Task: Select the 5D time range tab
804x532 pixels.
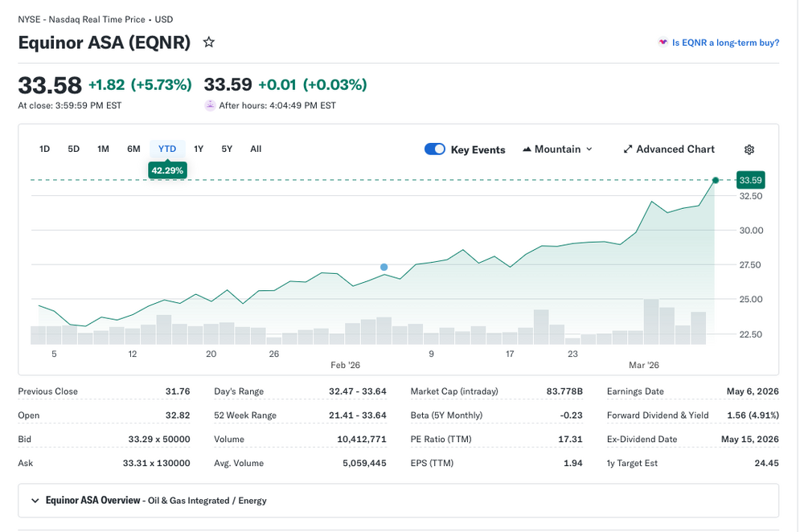Action: pyautogui.click(x=74, y=149)
